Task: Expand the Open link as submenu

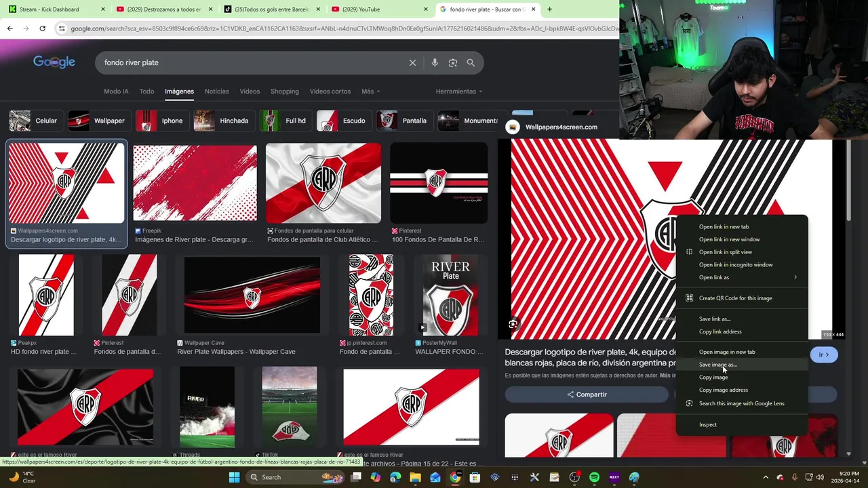Action: click(x=742, y=277)
